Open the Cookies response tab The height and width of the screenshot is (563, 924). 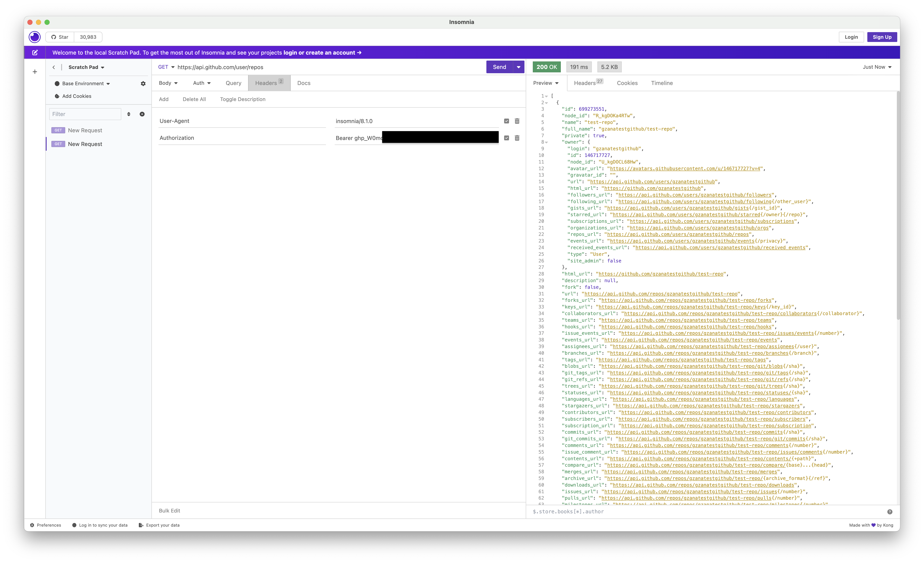pyautogui.click(x=627, y=83)
